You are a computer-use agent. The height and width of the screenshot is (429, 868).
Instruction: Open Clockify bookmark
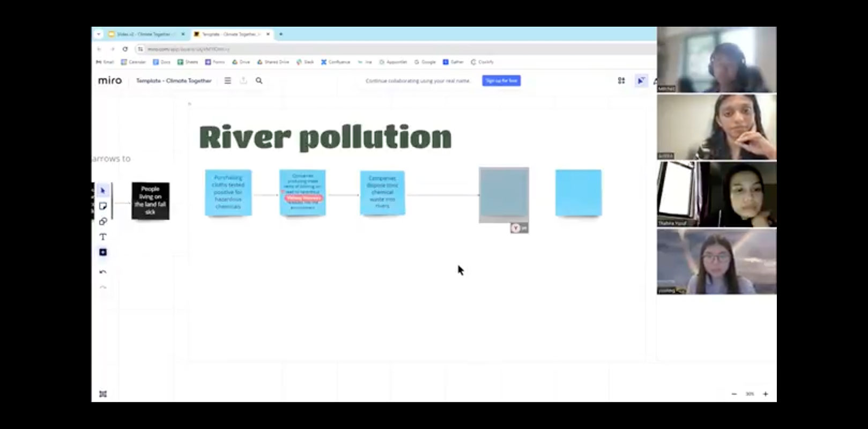point(482,62)
